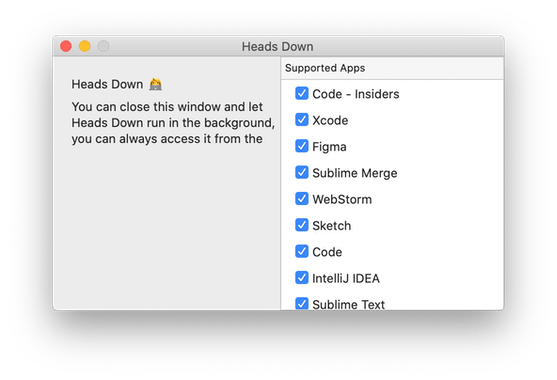Toggle the WebStorm checkbox
The height and width of the screenshot is (380, 557).
click(x=302, y=199)
